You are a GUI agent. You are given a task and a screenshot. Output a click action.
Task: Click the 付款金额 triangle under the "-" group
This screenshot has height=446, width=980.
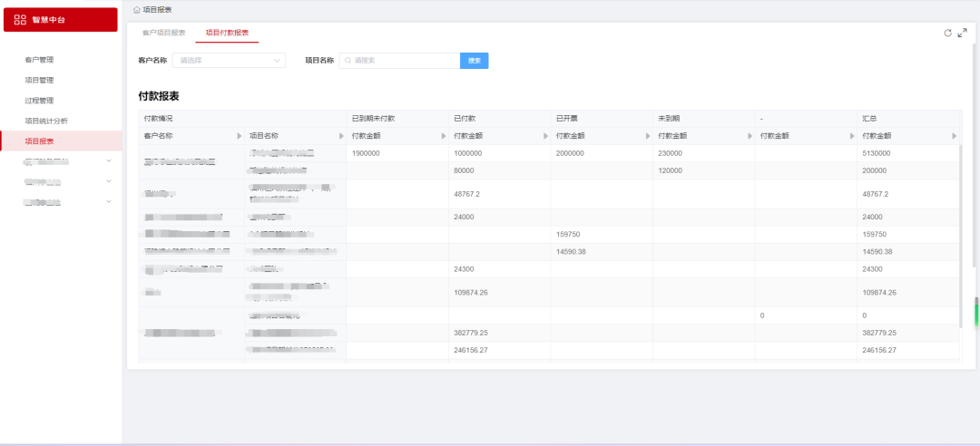(x=852, y=136)
